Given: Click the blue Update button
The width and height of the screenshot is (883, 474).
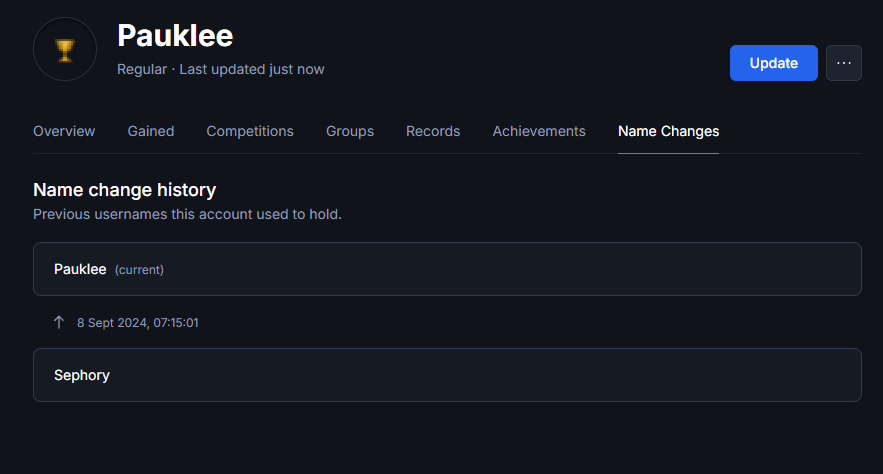Looking at the screenshot, I should click(x=774, y=63).
